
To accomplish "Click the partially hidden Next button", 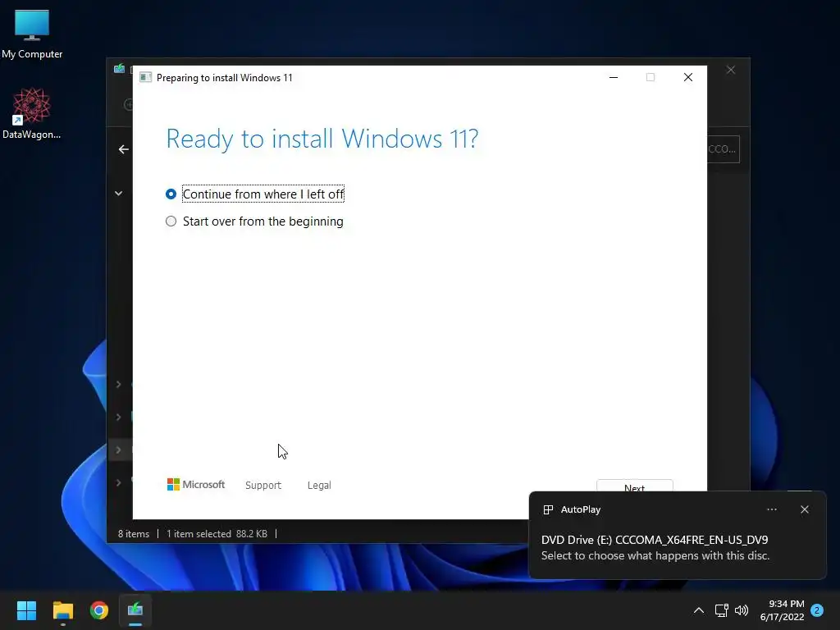I will click(634, 486).
